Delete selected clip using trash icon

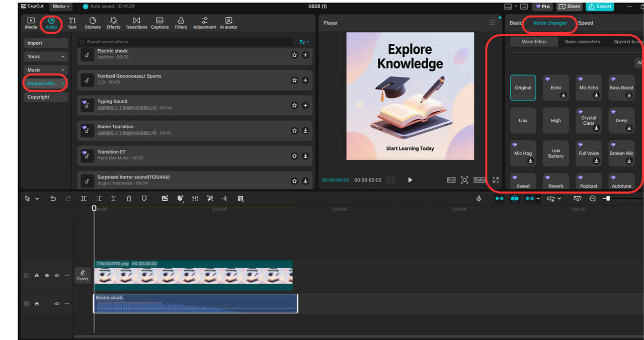(129, 198)
